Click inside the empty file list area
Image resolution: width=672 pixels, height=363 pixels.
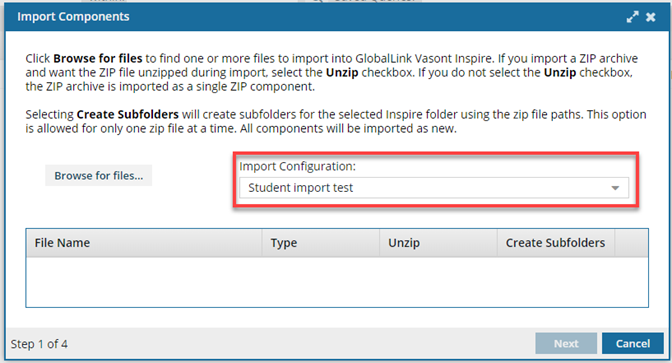(x=337, y=282)
